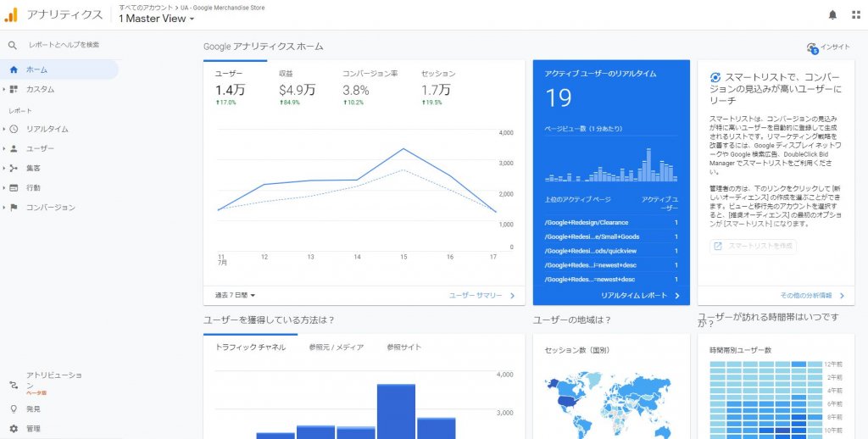Click the attribution icon beside アトリビューション
868x439 pixels.
pos(14,385)
